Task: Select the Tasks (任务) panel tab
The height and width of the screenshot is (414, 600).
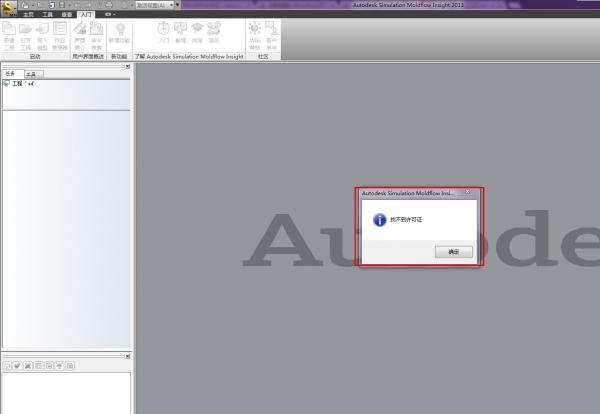Action: click(x=13, y=73)
